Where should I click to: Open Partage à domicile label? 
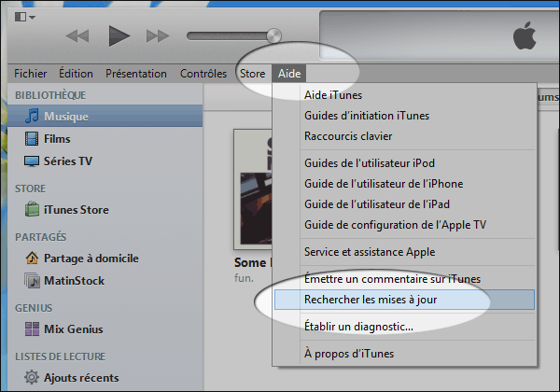[x=91, y=259]
